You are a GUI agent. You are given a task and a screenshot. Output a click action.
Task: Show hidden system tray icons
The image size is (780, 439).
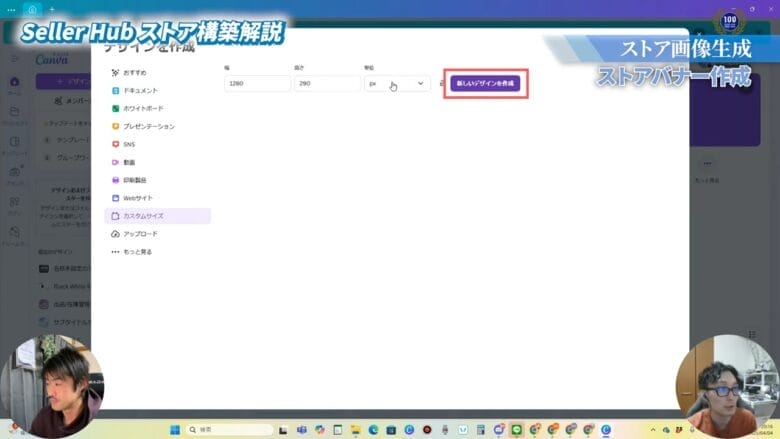tap(653, 430)
